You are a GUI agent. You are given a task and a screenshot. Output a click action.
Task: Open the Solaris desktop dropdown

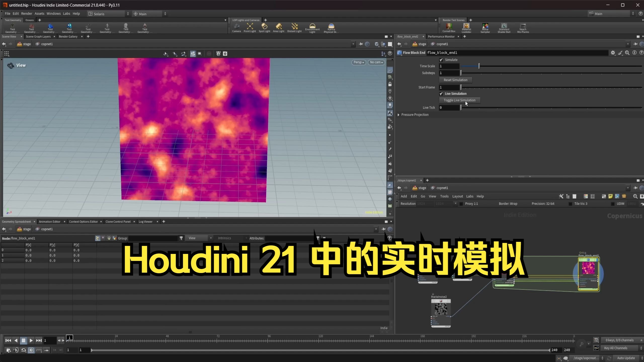coord(109,14)
